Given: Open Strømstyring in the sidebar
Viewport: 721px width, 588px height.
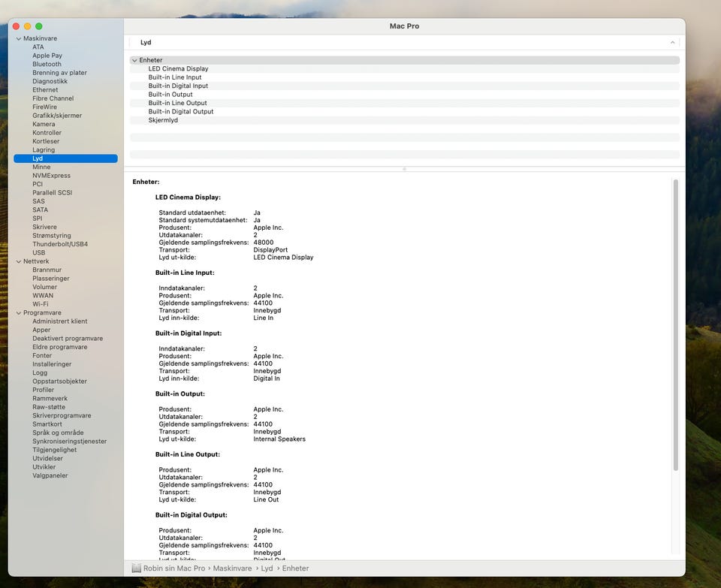Looking at the screenshot, I should point(52,236).
